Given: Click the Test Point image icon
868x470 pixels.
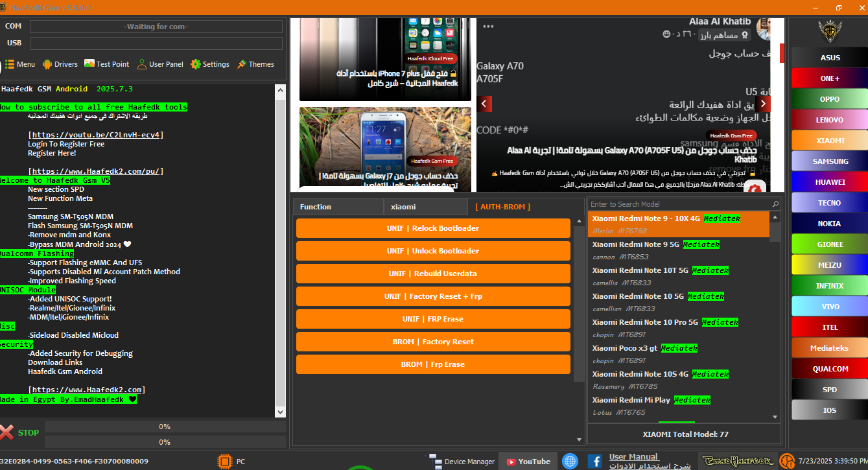Looking at the screenshot, I should [89, 64].
